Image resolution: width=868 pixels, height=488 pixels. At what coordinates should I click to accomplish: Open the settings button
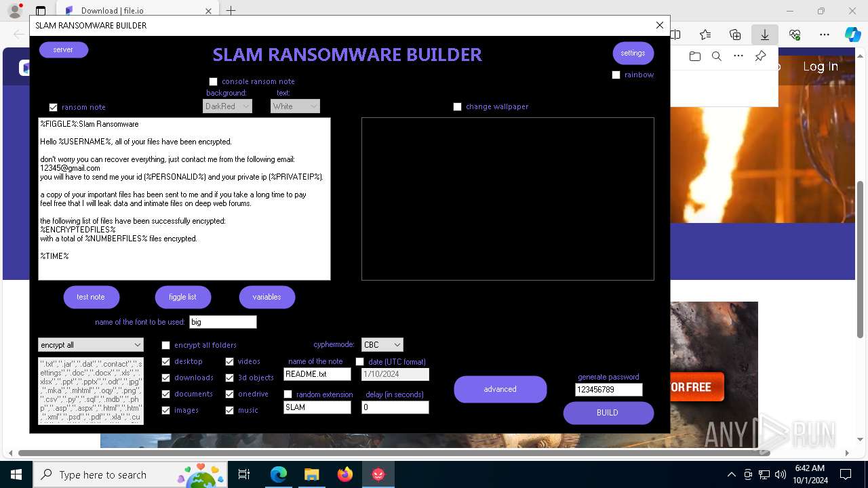click(x=633, y=53)
